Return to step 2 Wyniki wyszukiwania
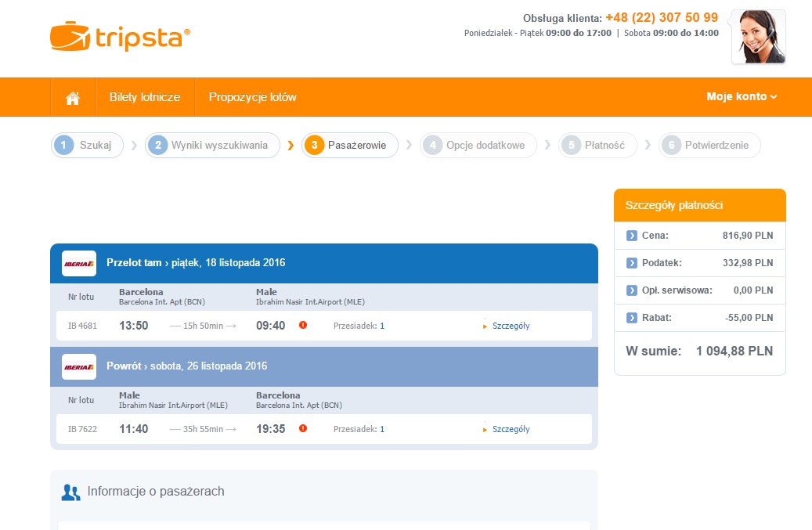This screenshot has width=812, height=530. (x=212, y=146)
